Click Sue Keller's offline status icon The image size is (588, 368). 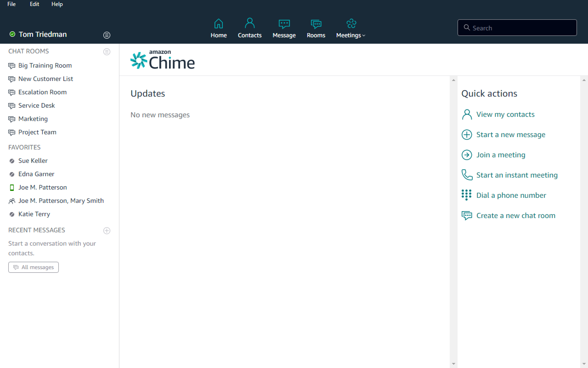tap(12, 161)
